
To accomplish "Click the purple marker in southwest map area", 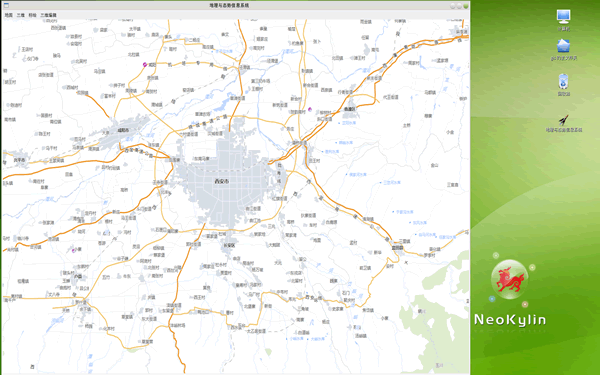I will [x=74, y=250].
